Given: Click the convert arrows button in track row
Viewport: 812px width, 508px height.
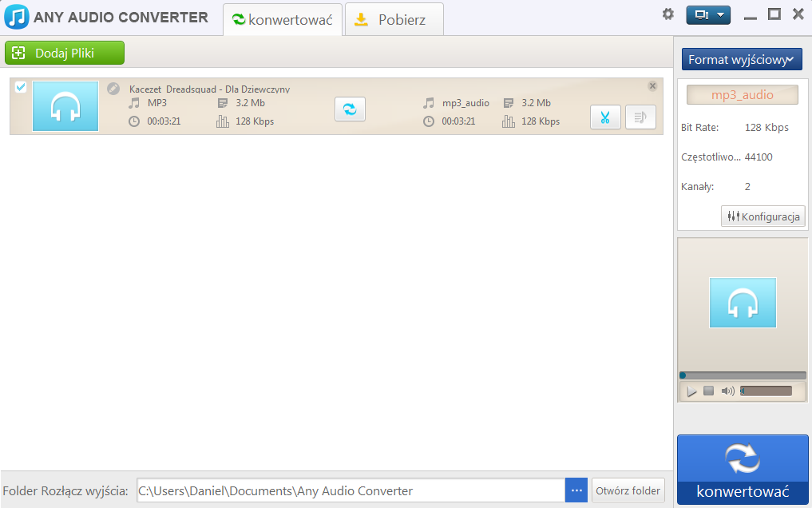Looking at the screenshot, I should click(x=350, y=109).
